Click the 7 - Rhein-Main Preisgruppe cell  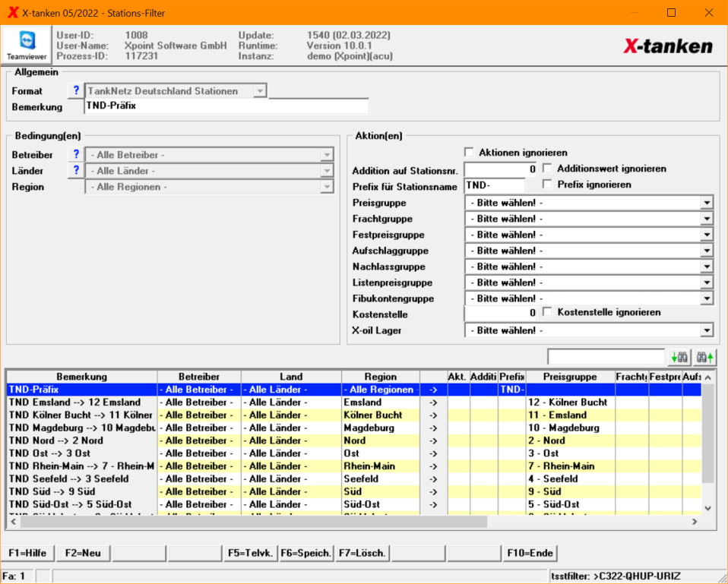click(x=570, y=466)
